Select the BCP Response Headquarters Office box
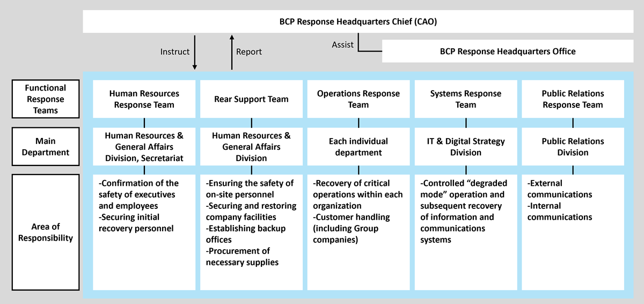644x304 pixels. tap(508, 52)
